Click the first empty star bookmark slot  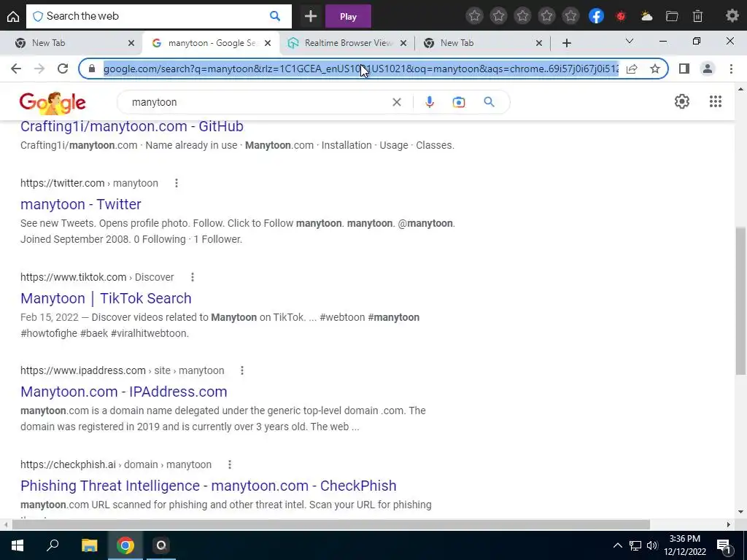tap(474, 16)
